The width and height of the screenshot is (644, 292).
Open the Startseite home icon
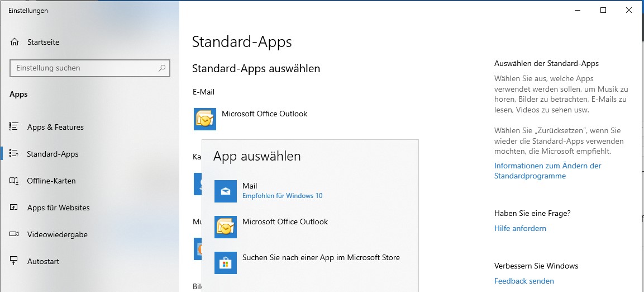coord(15,42)
